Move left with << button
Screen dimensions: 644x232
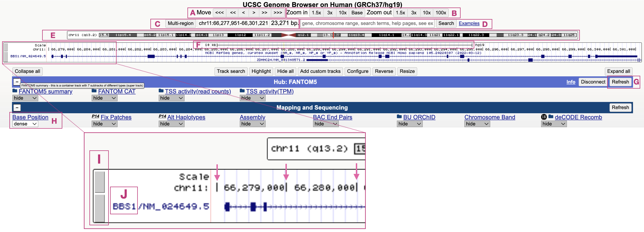233,13
